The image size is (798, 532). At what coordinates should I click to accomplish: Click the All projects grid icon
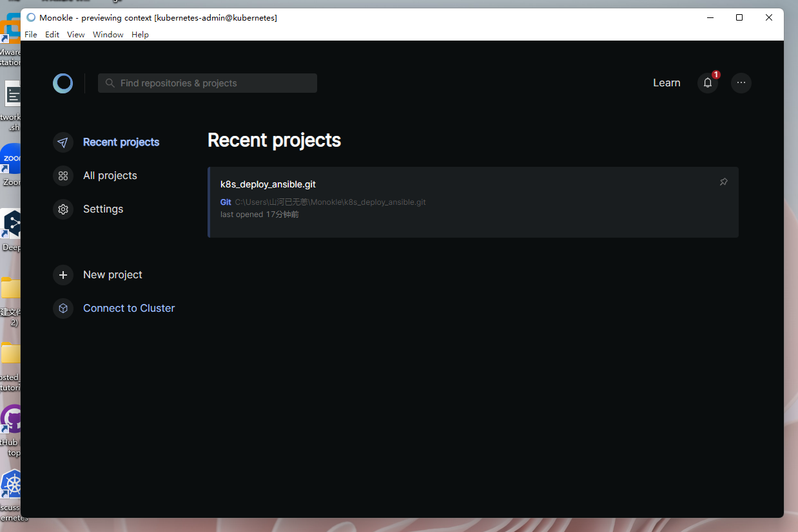coord(63,176)
